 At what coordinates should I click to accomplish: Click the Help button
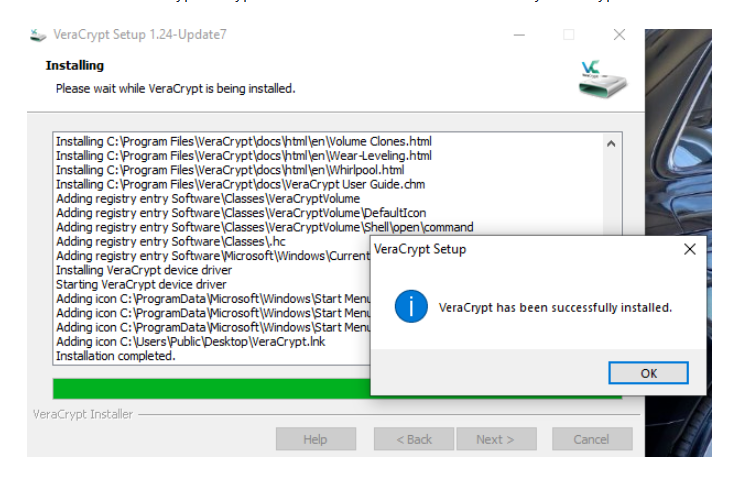(316, 439)
